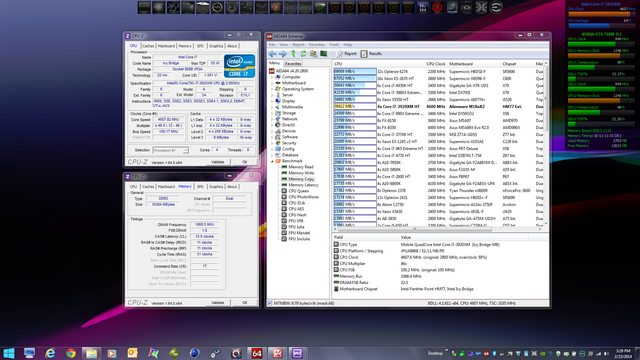
Task: Toggle the checkbox in AIDA64 status bar
Action: (269, 303)
